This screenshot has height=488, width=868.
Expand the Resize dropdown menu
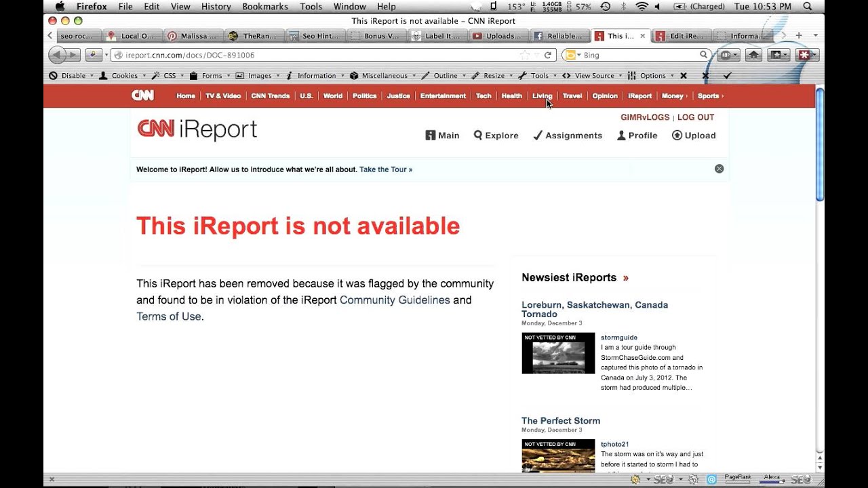492,76
